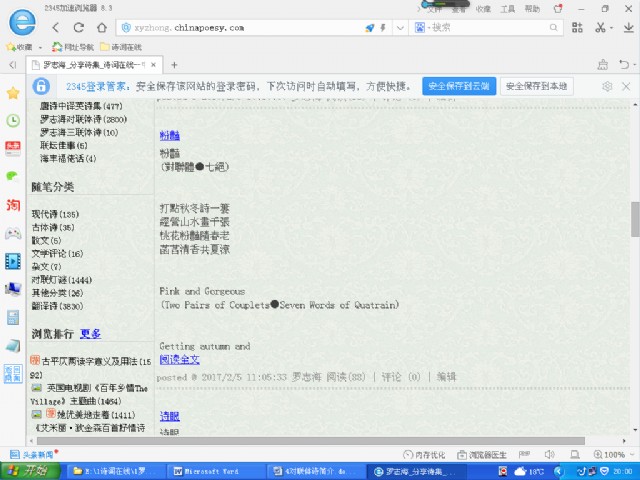Open the 翻译诗(3830) category link
The height and width of the screenshot is (480, 640).
[57, 306]
